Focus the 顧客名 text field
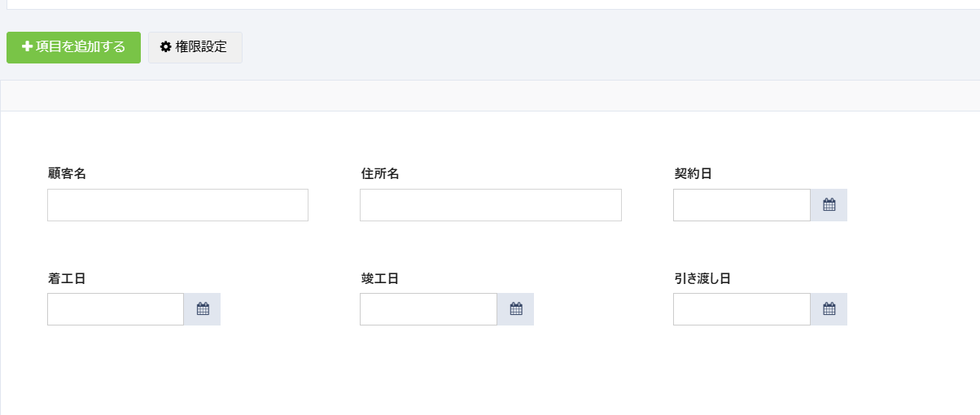Viewport: 980px width, 415px height. tap(177, 205)
